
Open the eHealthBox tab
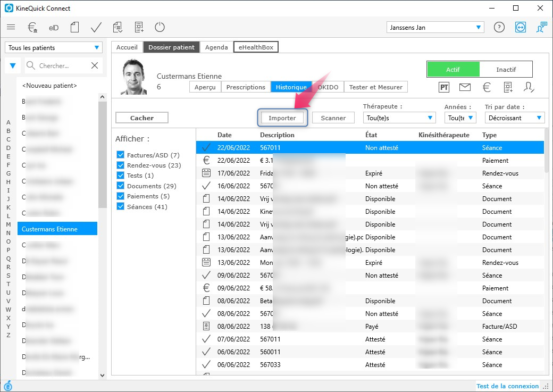256,47
